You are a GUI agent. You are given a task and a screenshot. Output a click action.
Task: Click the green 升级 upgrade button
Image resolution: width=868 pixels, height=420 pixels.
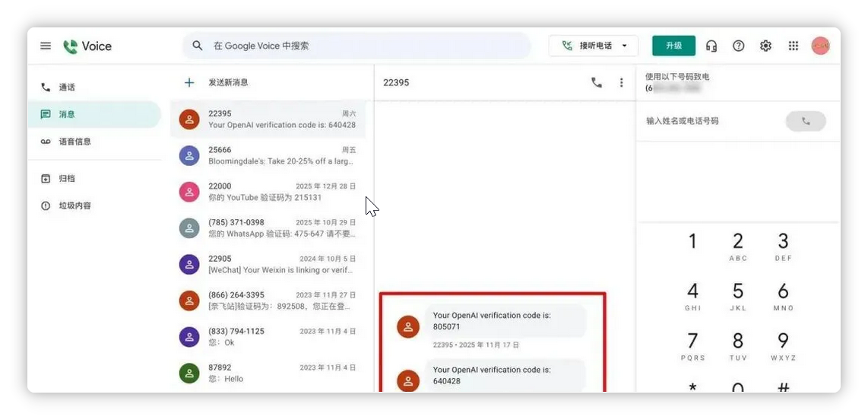(x=673, y=46)
